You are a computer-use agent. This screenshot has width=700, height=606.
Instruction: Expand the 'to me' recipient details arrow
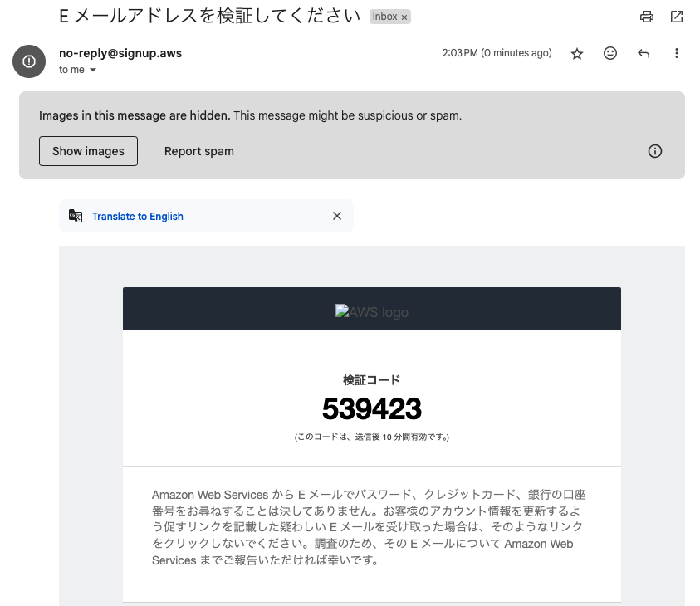[x=93, y=70]
